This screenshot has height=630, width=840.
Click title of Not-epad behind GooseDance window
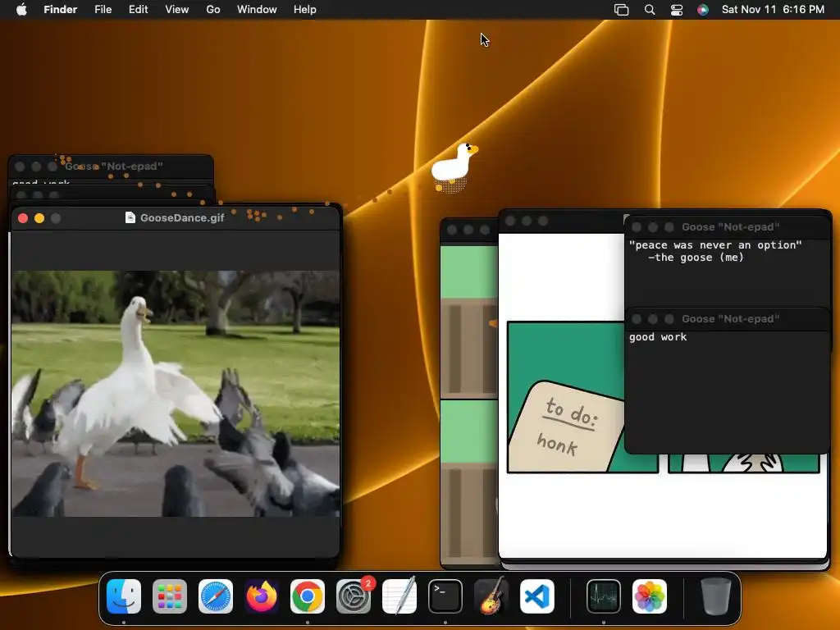pyautogui.click(x=113, y=166)
